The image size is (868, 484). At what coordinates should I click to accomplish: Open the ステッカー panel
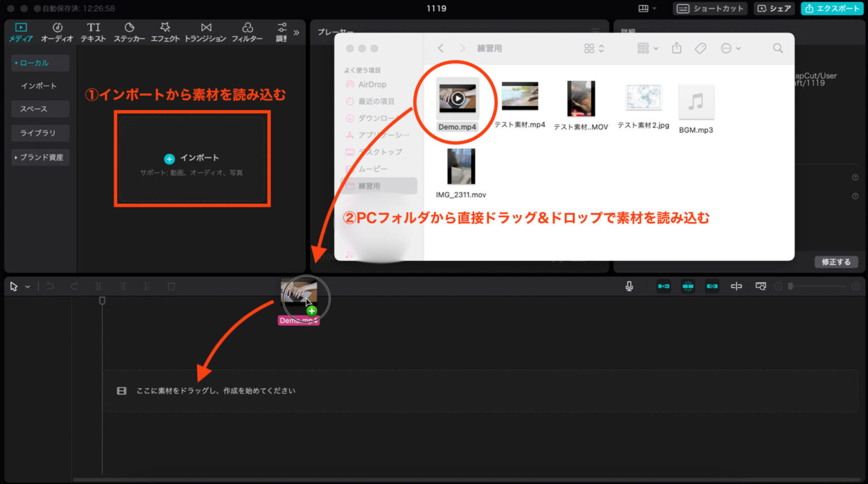(x=129, y=32)
